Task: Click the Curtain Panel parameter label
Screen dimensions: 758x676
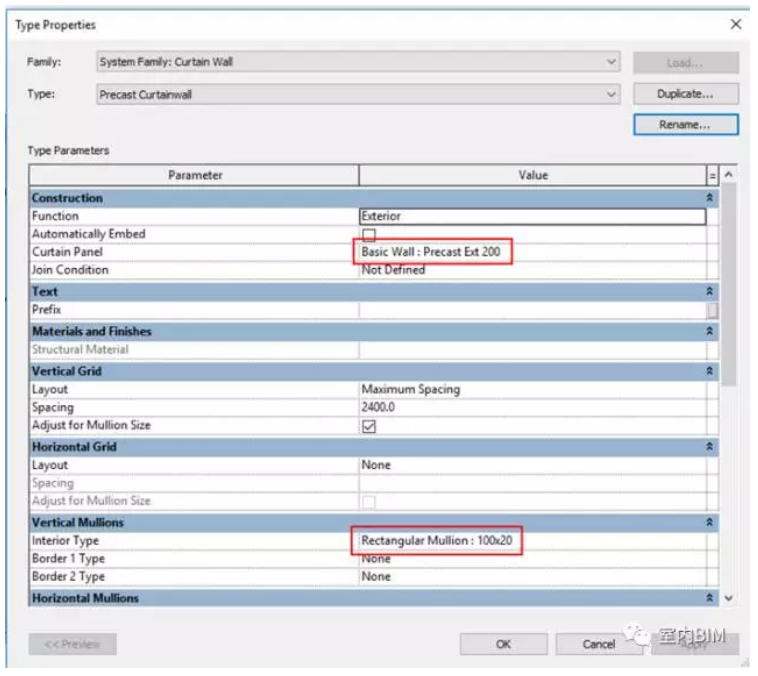Action: pyautogui.click(x=67, y=252)
